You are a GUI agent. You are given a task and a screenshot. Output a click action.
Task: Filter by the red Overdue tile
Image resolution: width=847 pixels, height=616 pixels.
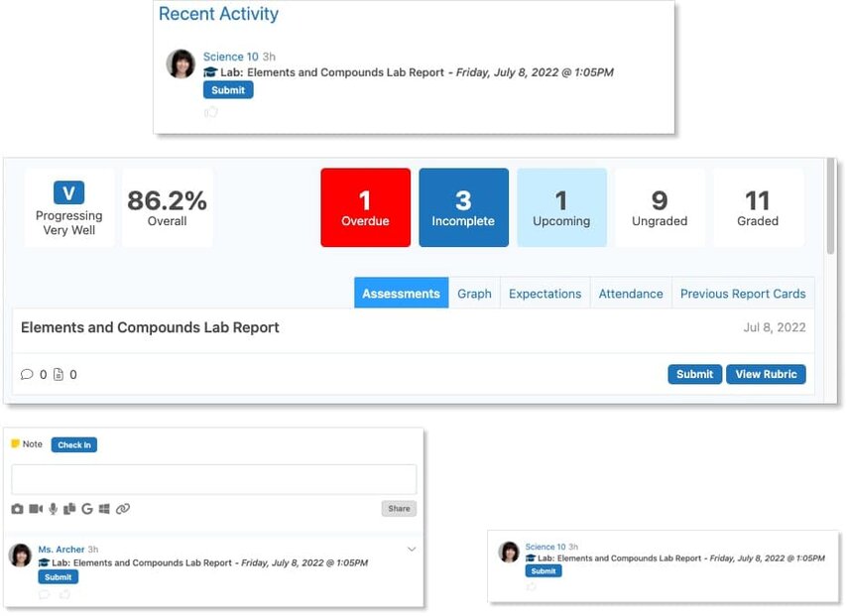[365, 207]
